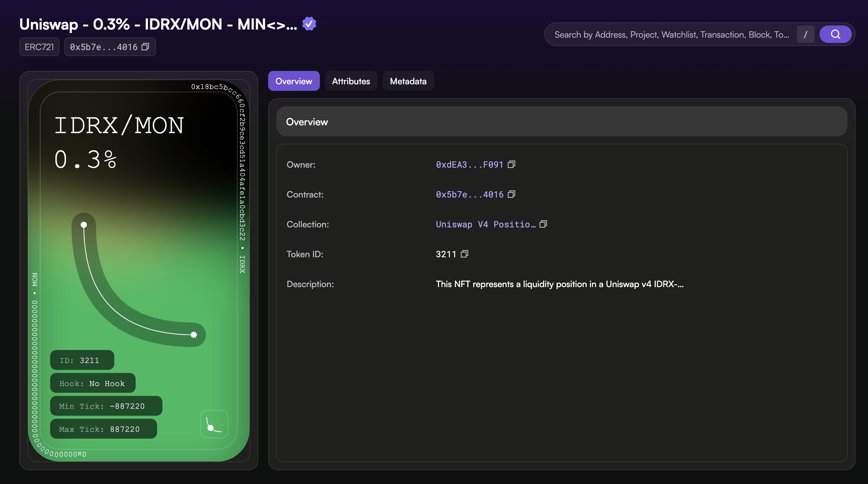Click the verified checkmark badge
The image size is (868, 484).
click(x=309, y=24)
